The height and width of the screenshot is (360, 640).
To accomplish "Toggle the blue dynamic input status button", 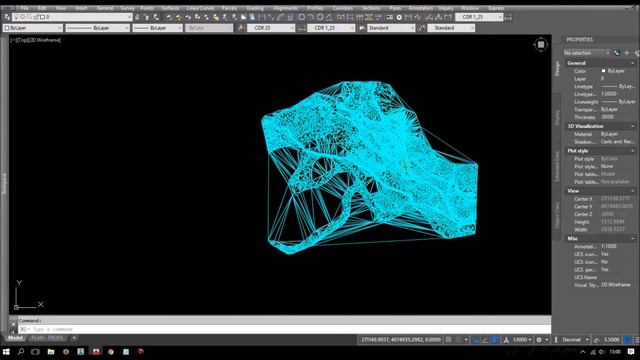I will 476,340.
